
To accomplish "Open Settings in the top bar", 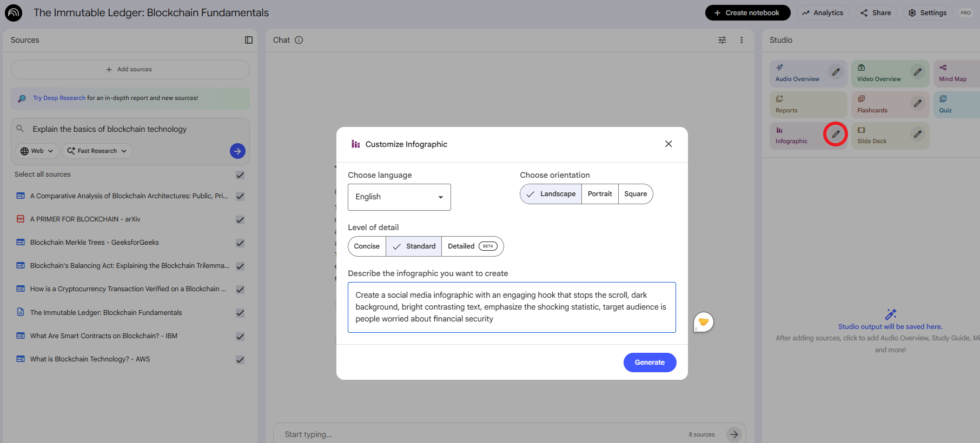I will point(928,13).
